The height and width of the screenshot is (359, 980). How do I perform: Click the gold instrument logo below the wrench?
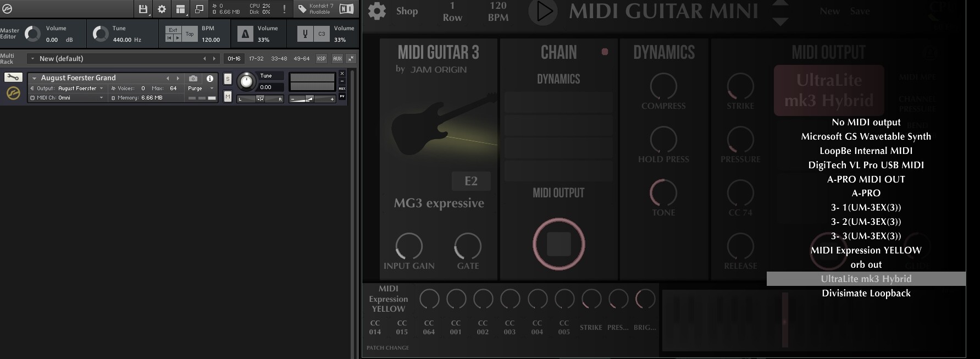[x=13, y=94]
